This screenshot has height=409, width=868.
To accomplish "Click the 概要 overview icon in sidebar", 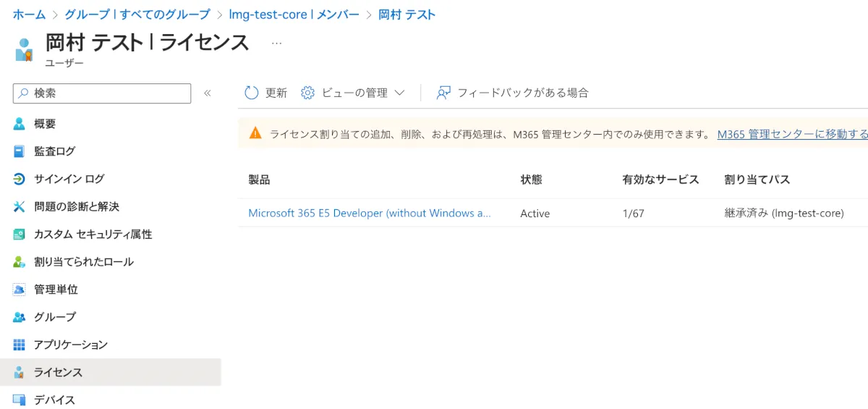I will (20, 124).
